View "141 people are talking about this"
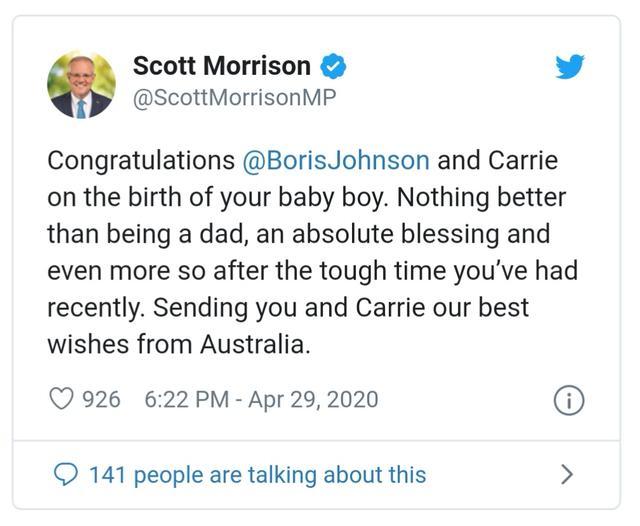640x526 pixels. click(x=257, y=474)
